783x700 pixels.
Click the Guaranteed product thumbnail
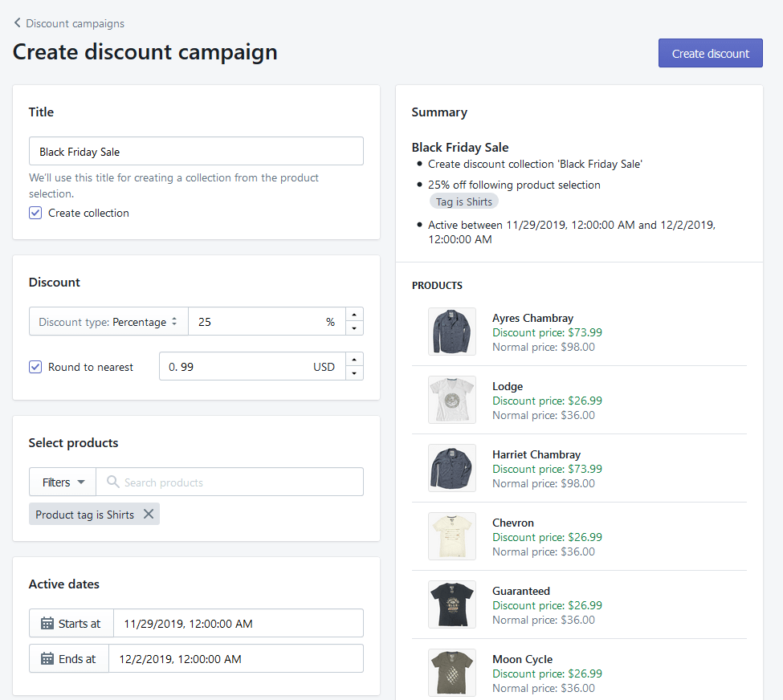(x=451, y=604)
